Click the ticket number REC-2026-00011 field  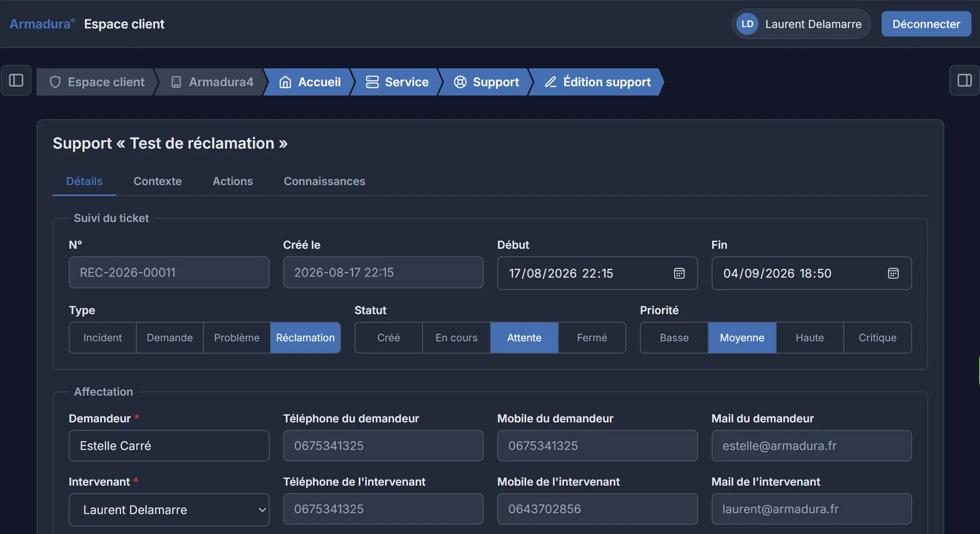pos(169,272)
